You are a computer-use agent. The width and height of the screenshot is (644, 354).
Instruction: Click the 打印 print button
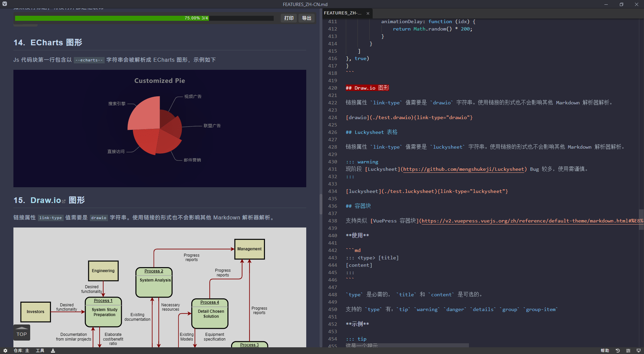(x=288, y=18)
